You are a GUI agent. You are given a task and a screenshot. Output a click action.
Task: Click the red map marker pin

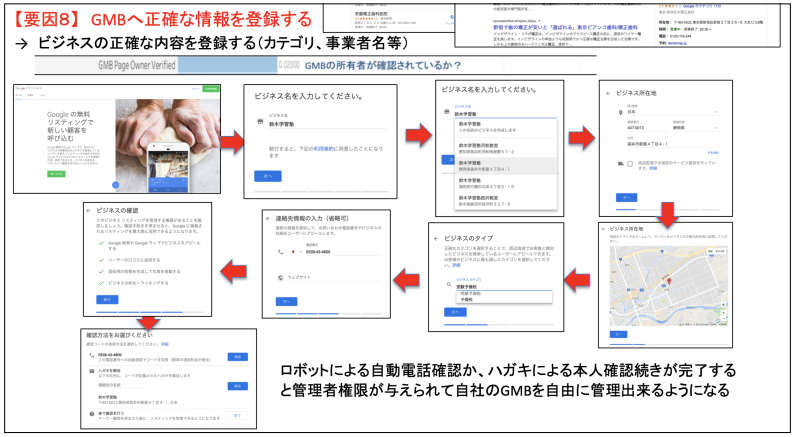(669, 282)
